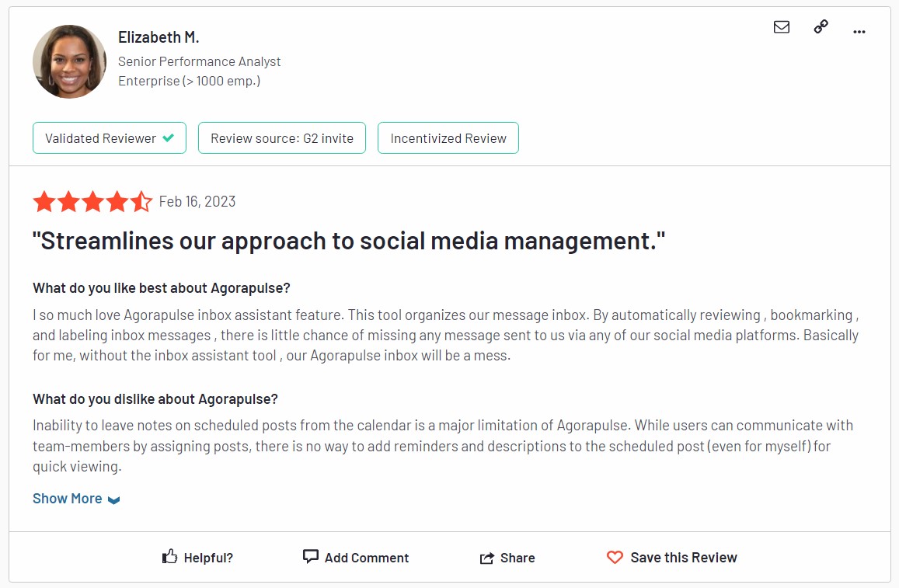Click the paragraph beginning 'I so much love Agorapulse'
899x588 pixels.
(x=445, y=336)
